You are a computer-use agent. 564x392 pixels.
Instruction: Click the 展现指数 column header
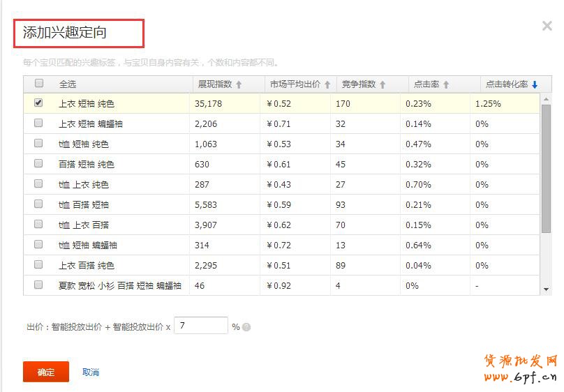point(214,84)
